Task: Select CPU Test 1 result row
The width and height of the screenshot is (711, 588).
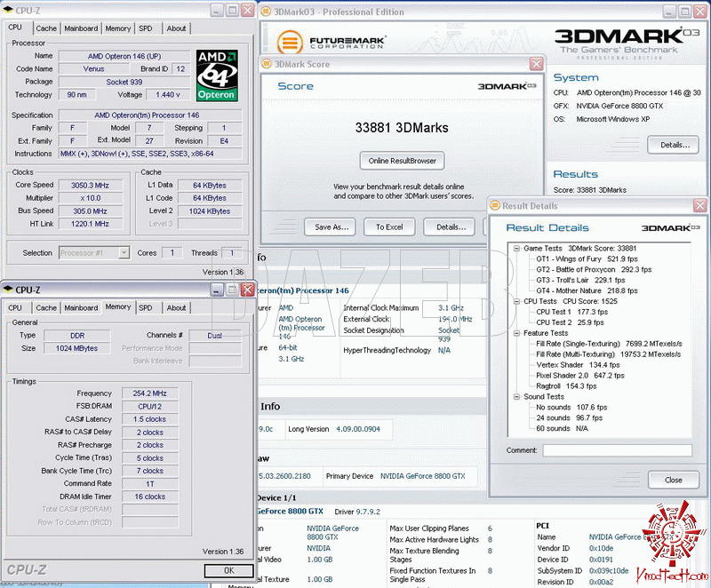Action: [x=571, y=312]
